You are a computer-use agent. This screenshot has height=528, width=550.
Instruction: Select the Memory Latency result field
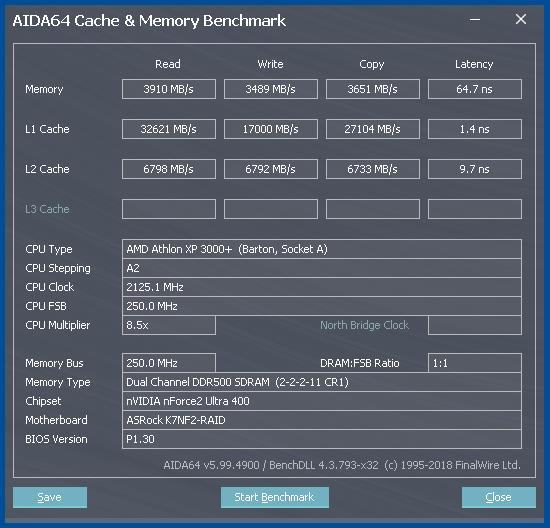pyautogui.click(x=475, y=89)
